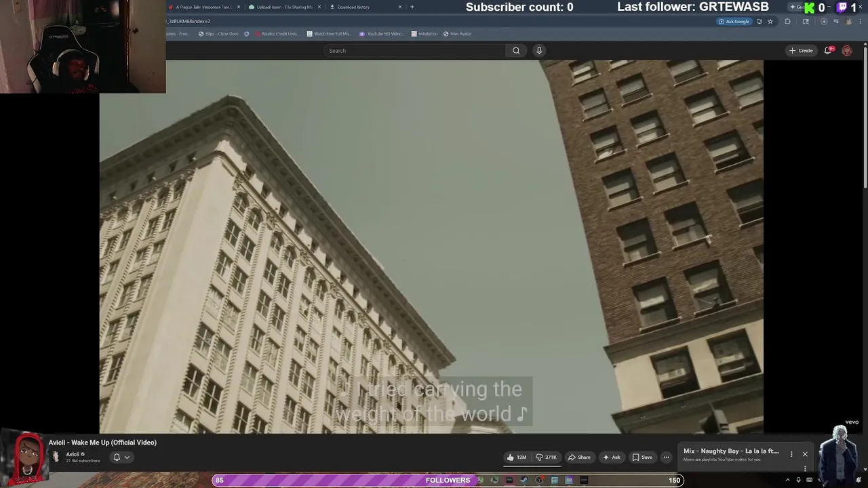Toggle the channel notification bell
The image size is (868, 488).
click(x=117, y=457)
